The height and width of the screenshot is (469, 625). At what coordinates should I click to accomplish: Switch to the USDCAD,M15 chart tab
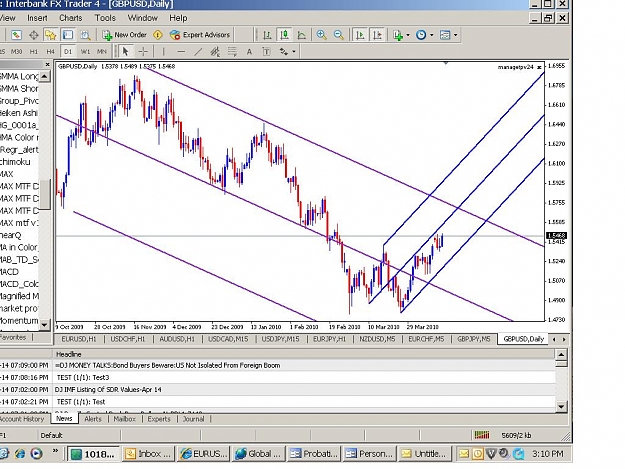[228, 339]
